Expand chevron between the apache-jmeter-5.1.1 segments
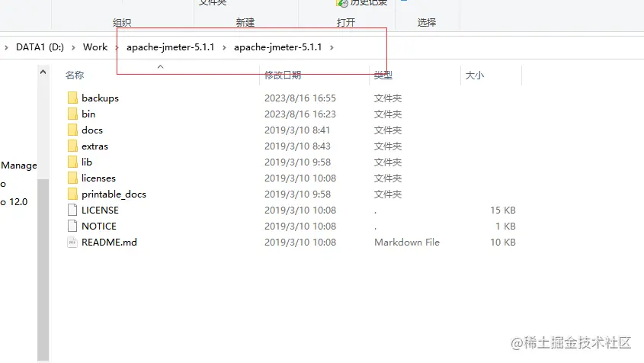 tap(224, 48)
